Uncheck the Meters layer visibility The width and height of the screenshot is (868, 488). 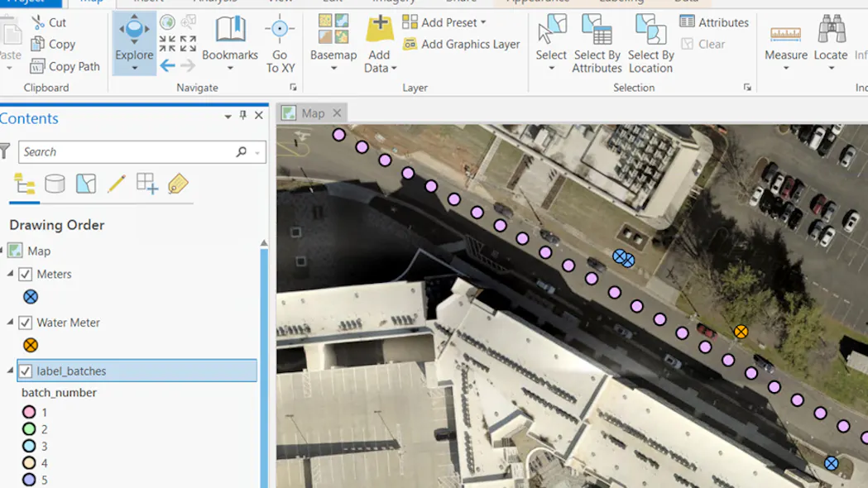[x=26, y=275]
